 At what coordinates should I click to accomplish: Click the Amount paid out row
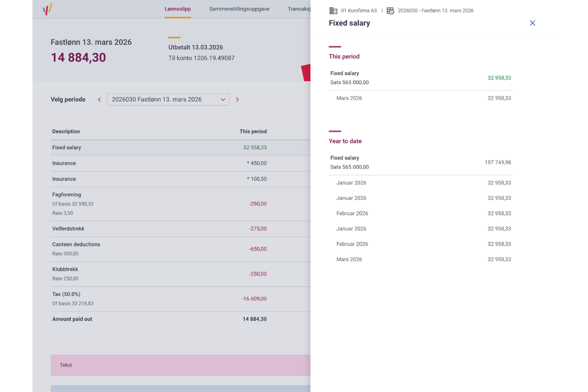tap(180, 319)
